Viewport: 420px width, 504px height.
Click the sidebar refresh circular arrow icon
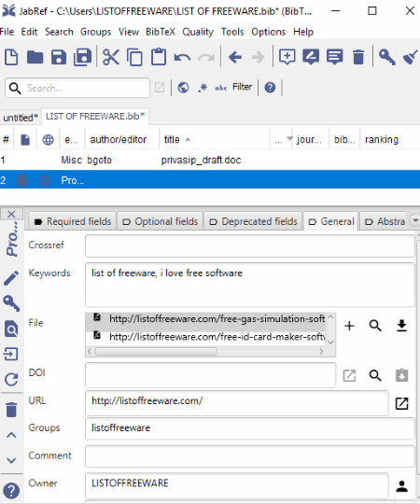click(x=11, y=379)
